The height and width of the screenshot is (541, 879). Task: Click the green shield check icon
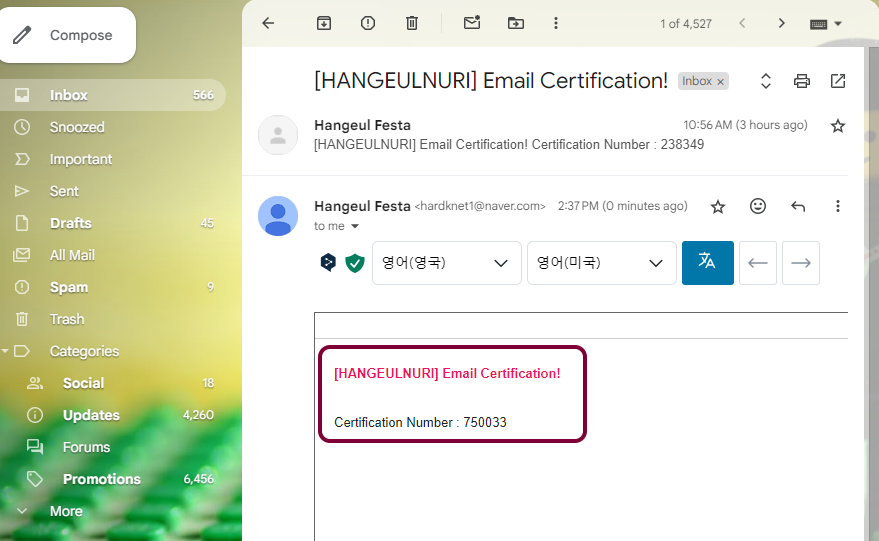[354, 262]
